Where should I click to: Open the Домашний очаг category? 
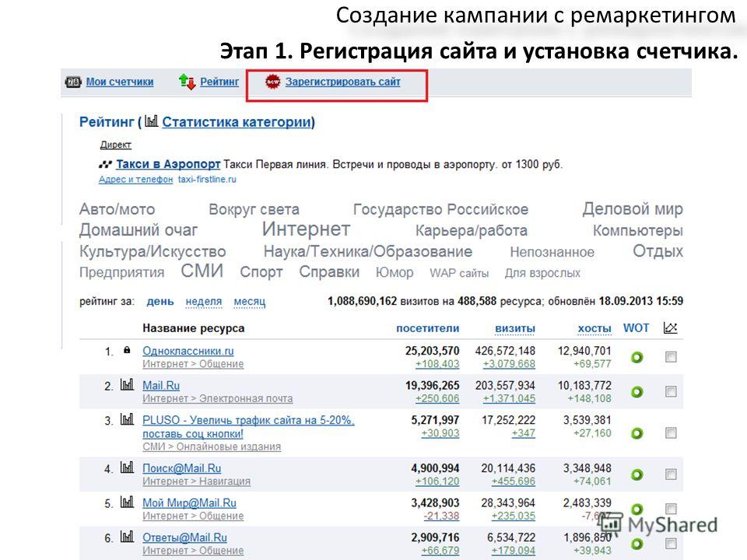(139, 230)
